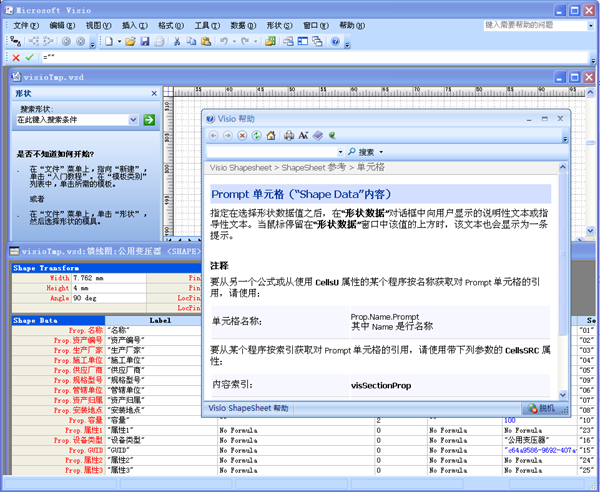Change help font size icon

click(303, 135)
